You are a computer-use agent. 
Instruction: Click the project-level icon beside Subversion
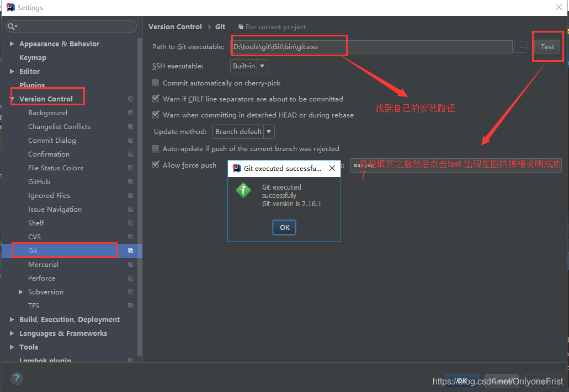[131, 292]
